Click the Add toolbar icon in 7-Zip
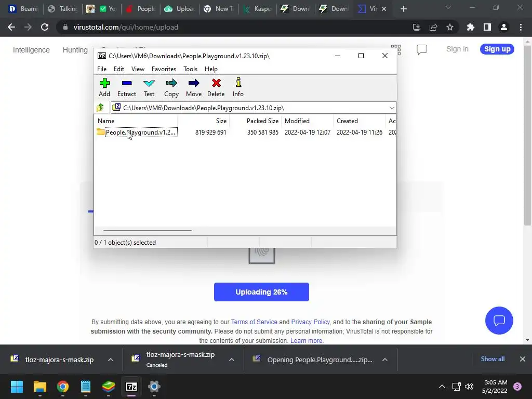 click(x=104, y=87)
